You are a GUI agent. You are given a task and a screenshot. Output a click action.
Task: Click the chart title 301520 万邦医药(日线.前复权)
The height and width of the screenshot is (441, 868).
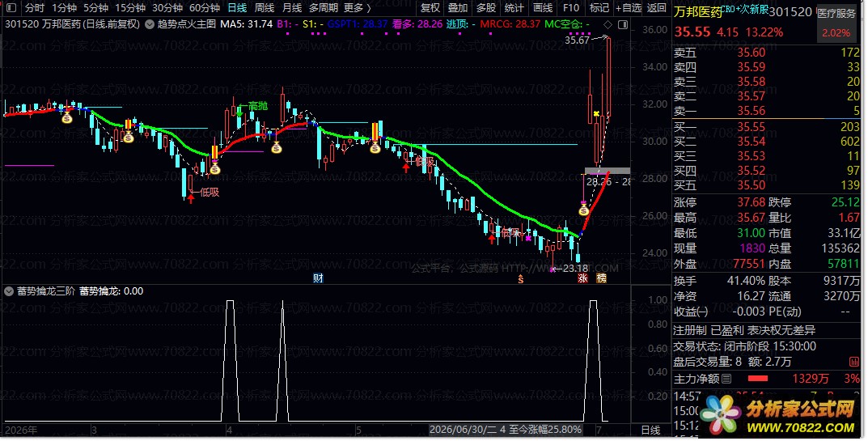pos(72,24)
